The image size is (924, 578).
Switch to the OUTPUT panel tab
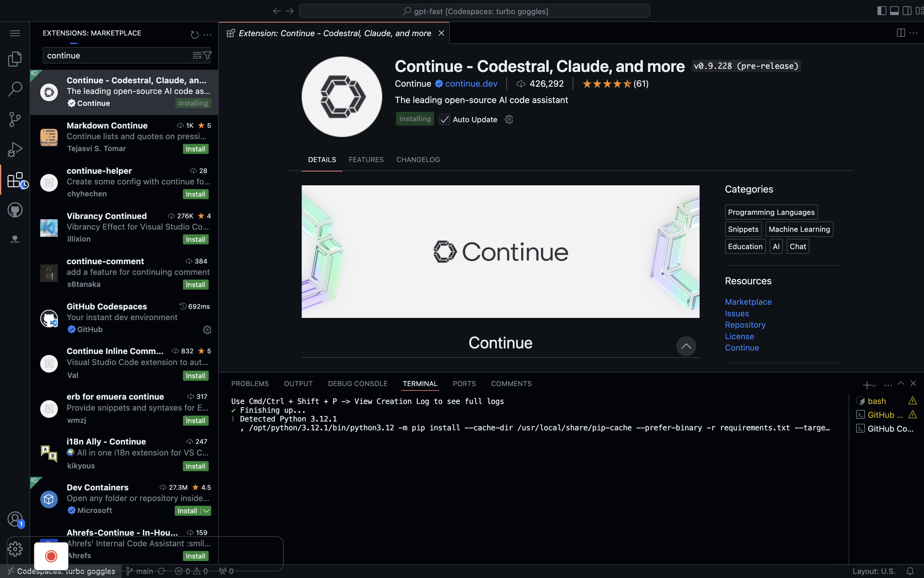click(298, 384)
